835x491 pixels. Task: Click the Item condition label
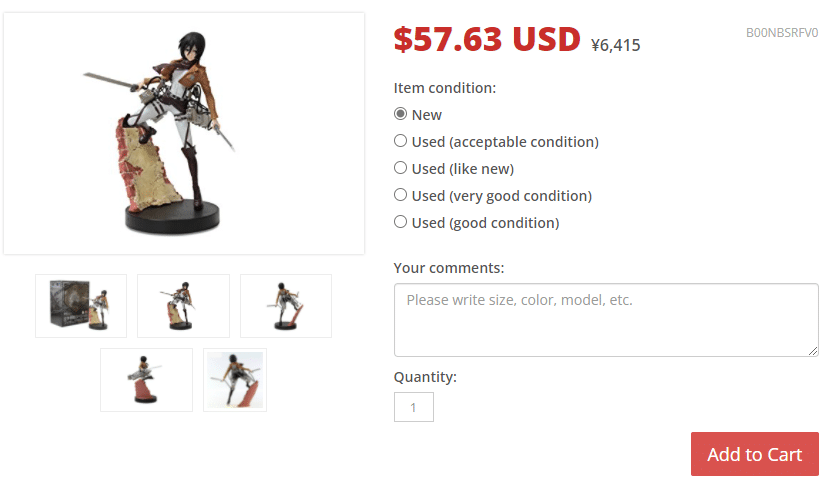[445, 88]
